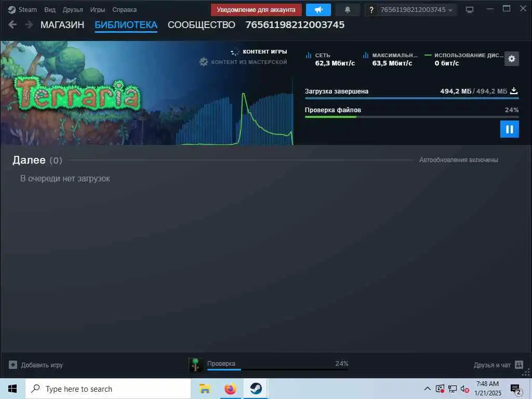This screenshot has height=399, width=532.
Task: Pause the download with the pause button
Action: tap(510, 129)
